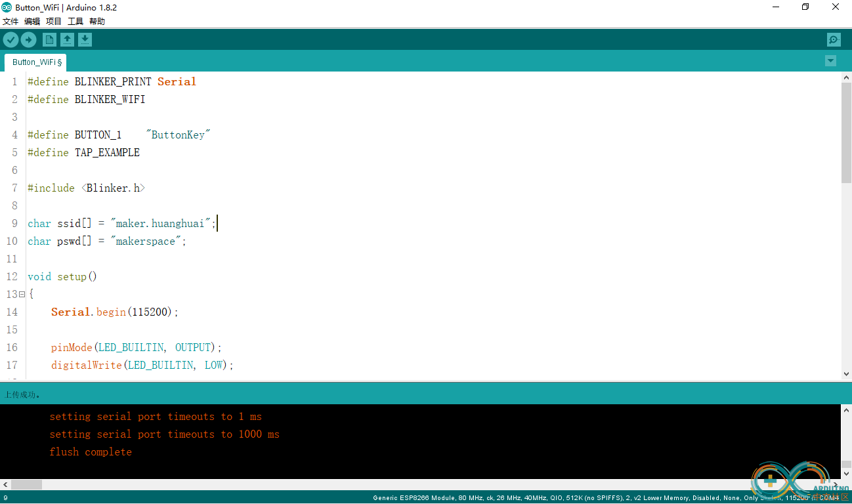Open the 项目 menu
Viewport: 852px width, 504px height.
54,22
